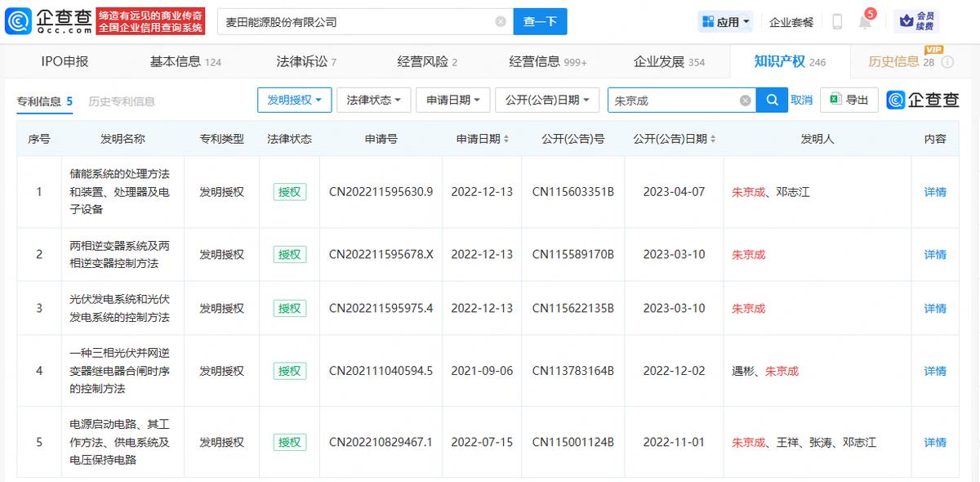Screen dimensions: 980x482
Task: Click publication date 2022-12-02
Action: point(674,371)
